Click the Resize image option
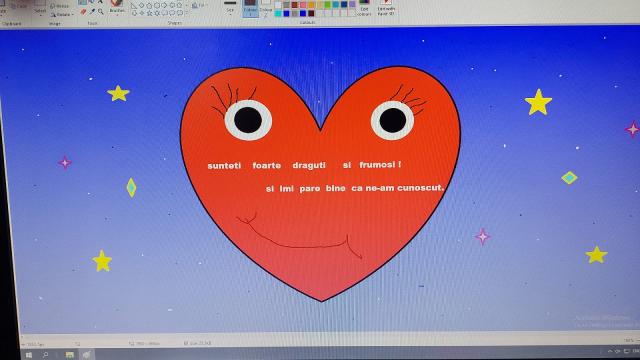 click(60, 6)
